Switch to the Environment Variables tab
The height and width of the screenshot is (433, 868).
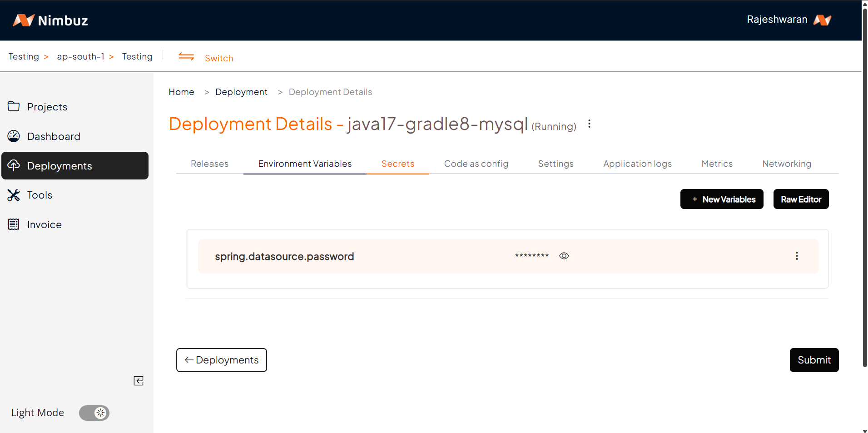coord(305,164)
